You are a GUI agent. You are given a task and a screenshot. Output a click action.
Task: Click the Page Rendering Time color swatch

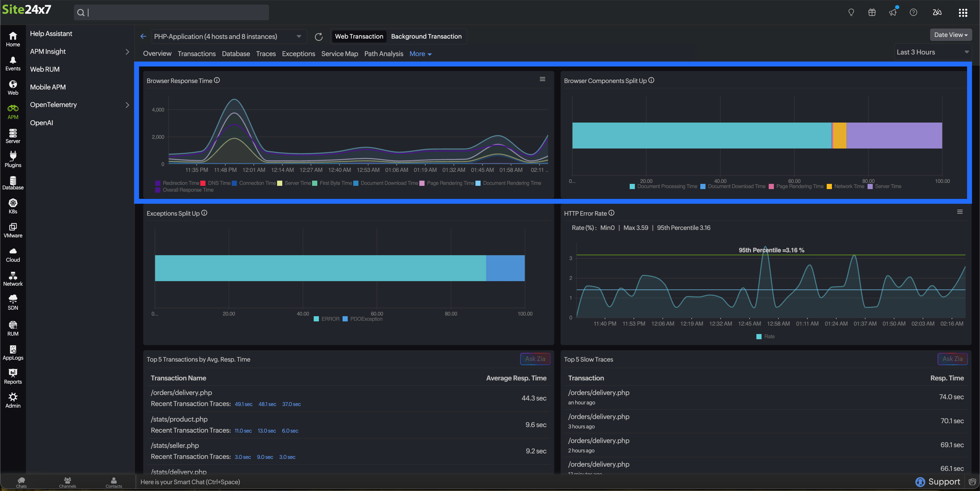coord(422,183)
